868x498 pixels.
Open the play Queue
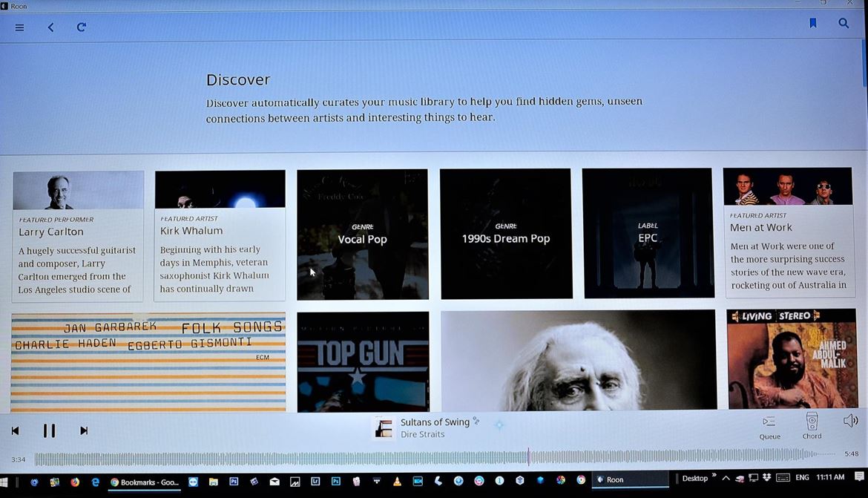click(x=769, y=427)
